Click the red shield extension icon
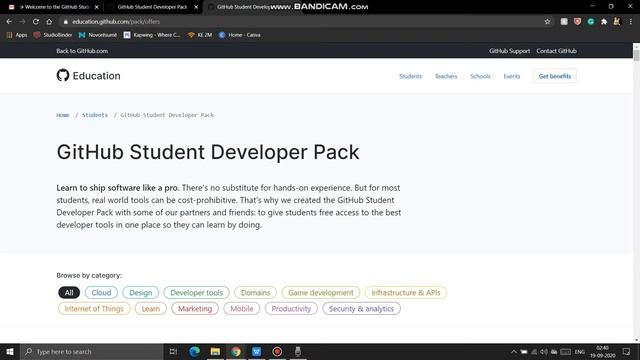640x360 pixels. (x=577, y=22)
